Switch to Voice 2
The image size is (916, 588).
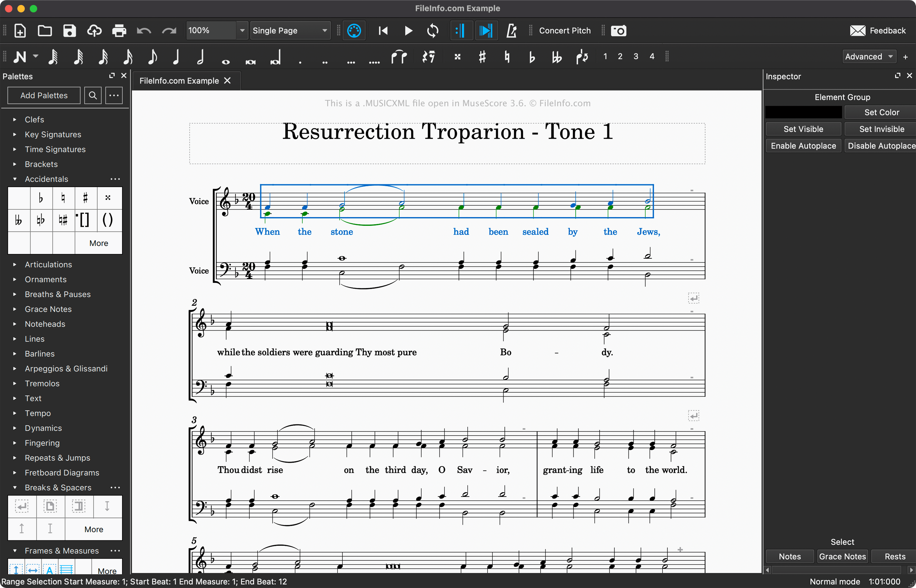click(x=620, y=56)
